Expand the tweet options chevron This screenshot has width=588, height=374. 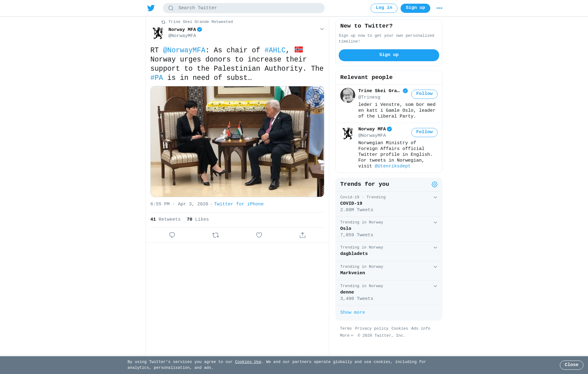click(322, 29)
